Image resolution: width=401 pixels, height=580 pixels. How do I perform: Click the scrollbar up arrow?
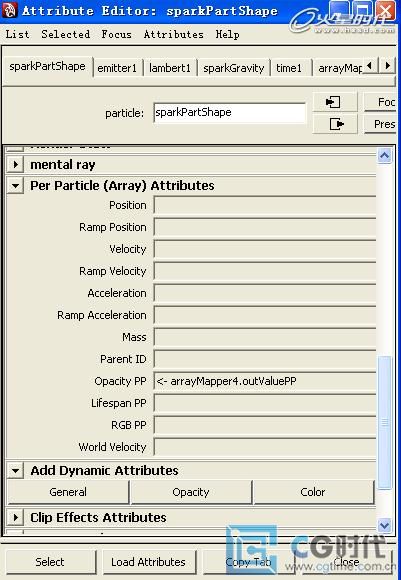coord(384,156)
